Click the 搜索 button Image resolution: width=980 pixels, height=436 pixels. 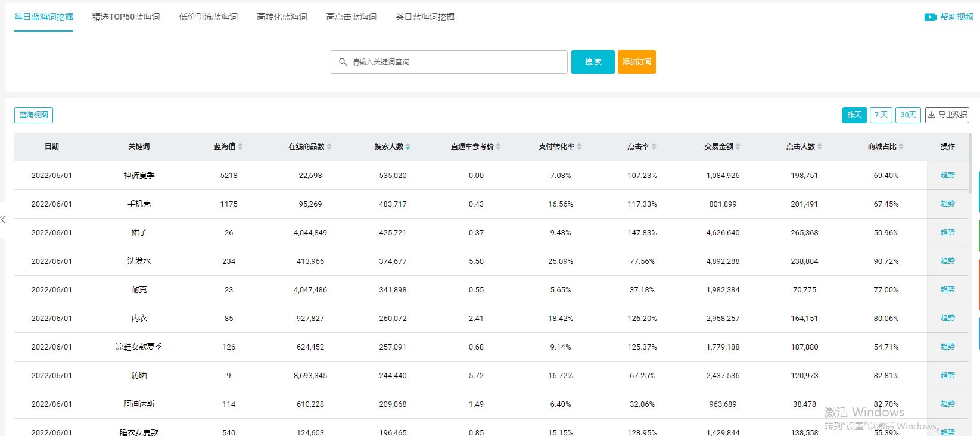(x=593, y=62)
